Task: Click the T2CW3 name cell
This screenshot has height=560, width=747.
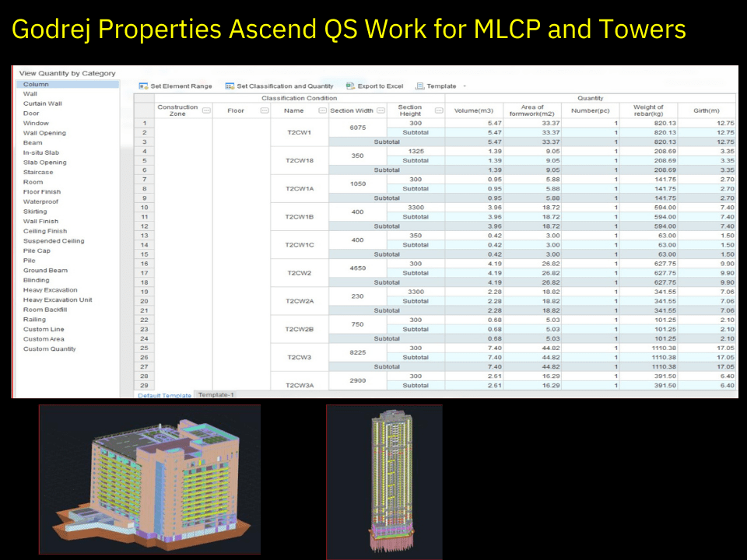Action: [x=299, y=357]
